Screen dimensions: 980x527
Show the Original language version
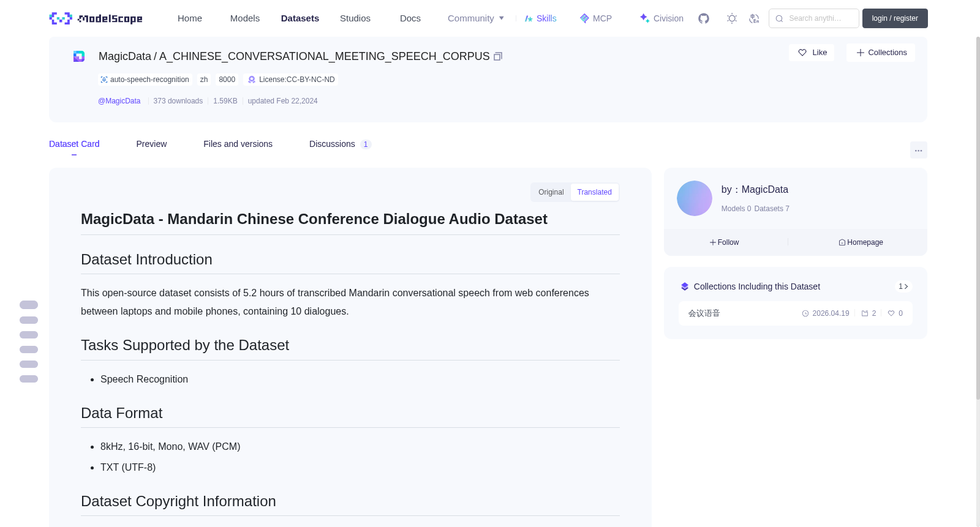pyautogui.click(x=551, y=192)
